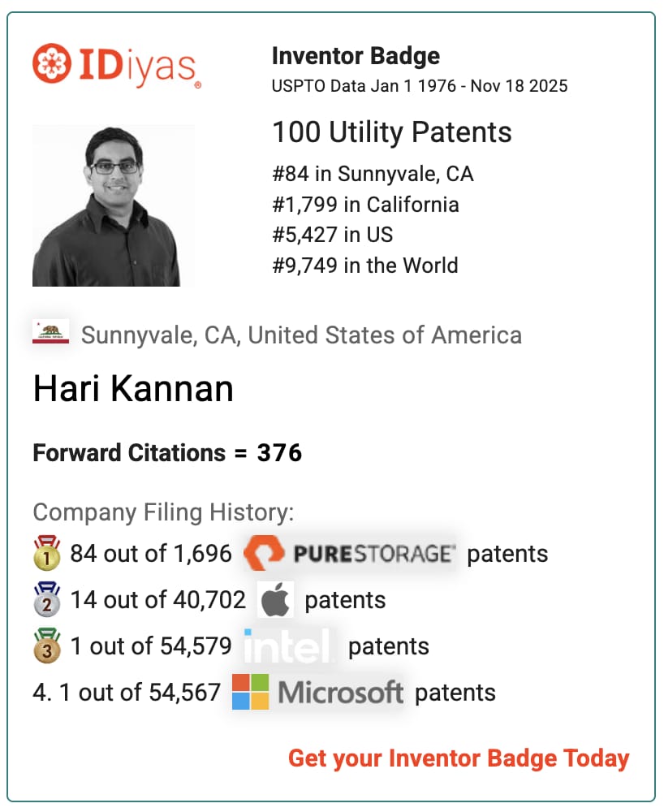The image size is (664, 812).
Task: Click the #1,799 in California ranking
Action: (365, 205)
